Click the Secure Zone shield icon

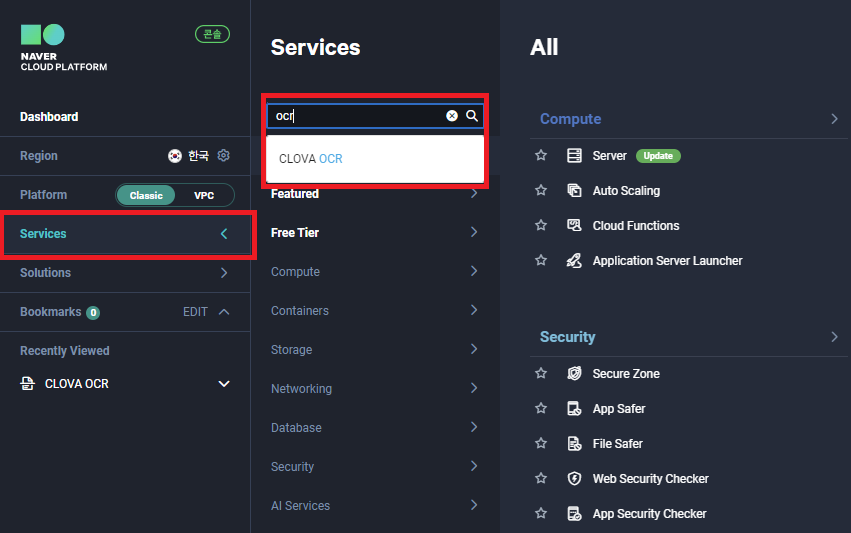click(574, 373)
